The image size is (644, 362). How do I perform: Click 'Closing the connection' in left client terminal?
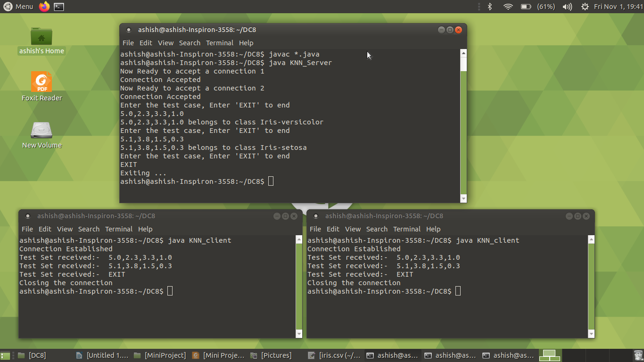[x=66, y=283]
